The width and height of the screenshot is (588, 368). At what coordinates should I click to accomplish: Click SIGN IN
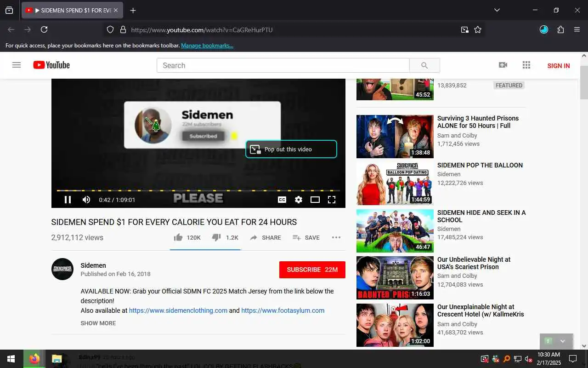(x=559, y=66)
